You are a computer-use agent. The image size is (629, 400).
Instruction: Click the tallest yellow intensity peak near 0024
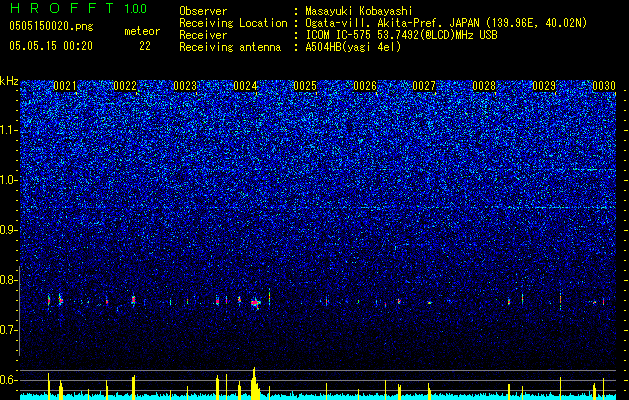254,383
